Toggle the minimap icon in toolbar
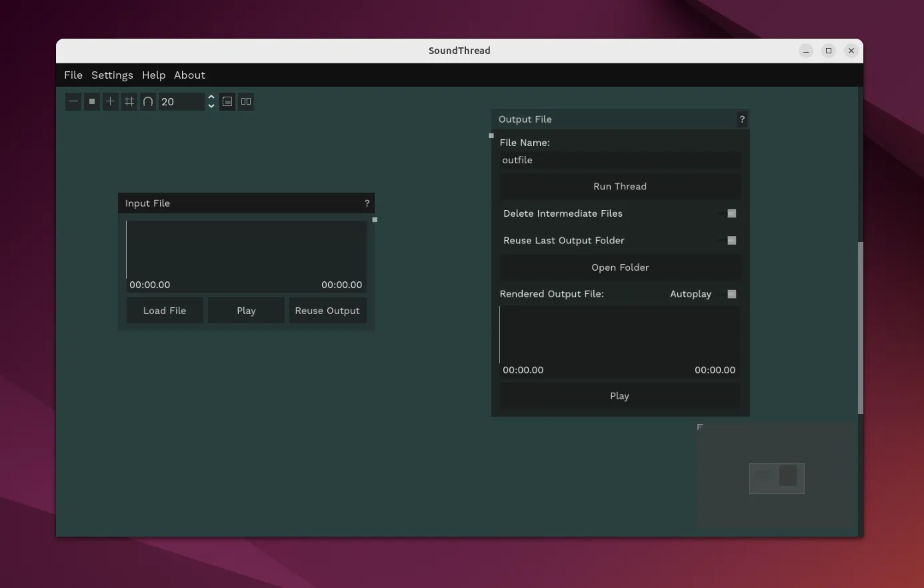The height and width of the screenshot is (588, 924). pos(227,101)
